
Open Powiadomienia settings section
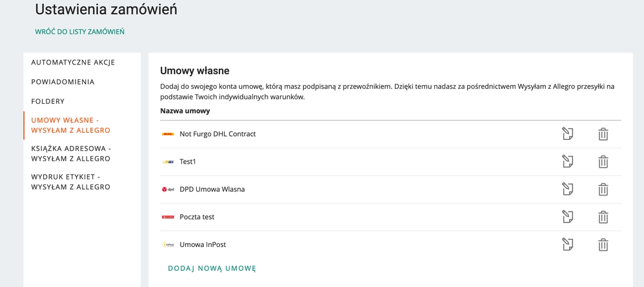click(63, 82)
